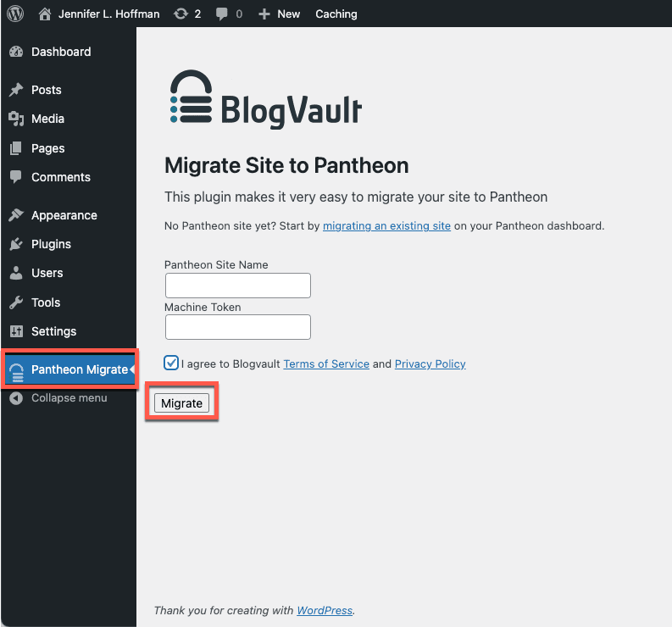Viewport: 672px width, 627px height.
Task: Open the Caching admin bar menu
Action: tap(336, 14)
